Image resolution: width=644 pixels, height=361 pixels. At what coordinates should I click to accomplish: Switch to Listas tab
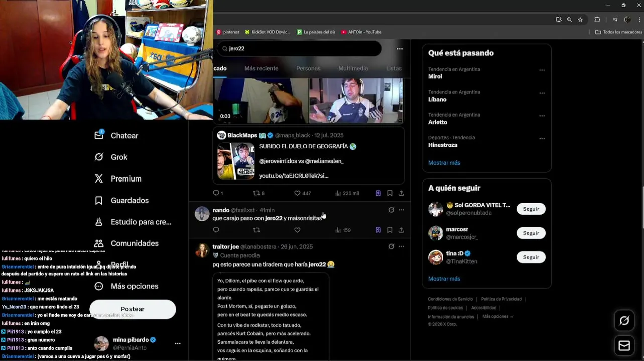click(x=394, y=68)
